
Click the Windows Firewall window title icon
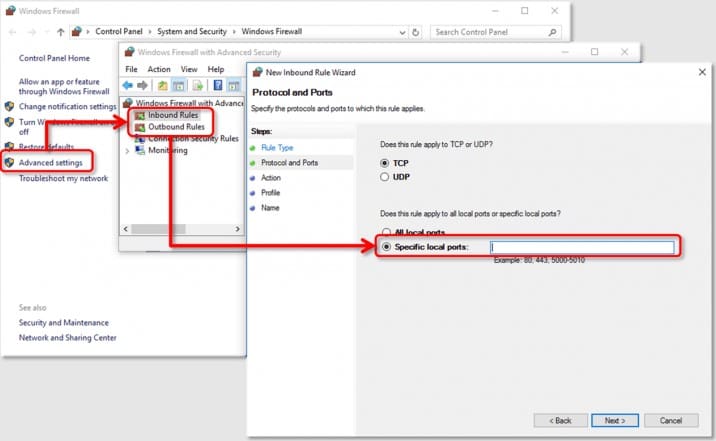pos(10,10)
